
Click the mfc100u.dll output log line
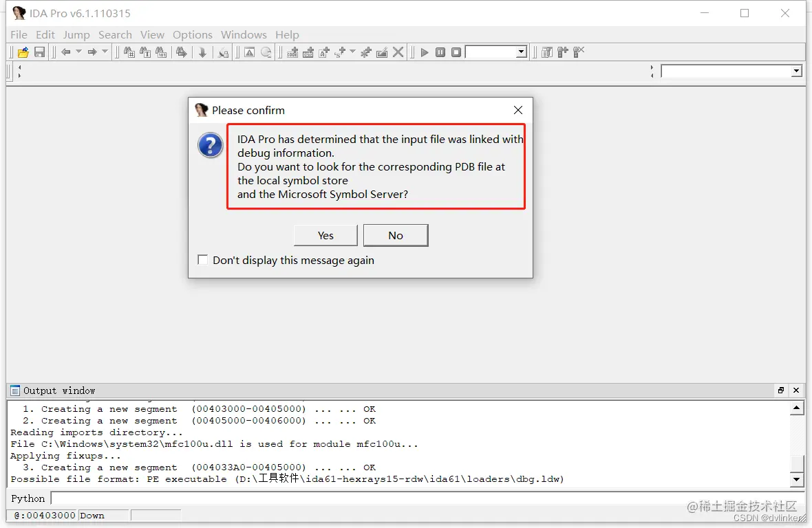[214, 443]
